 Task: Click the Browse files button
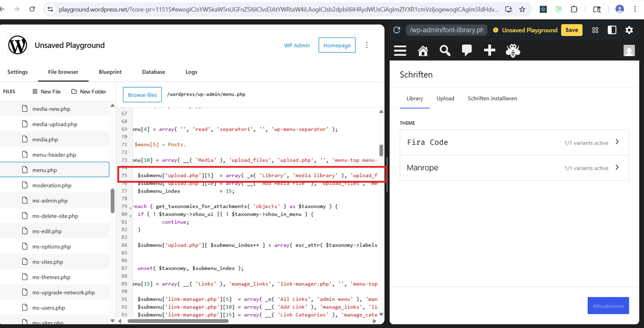[142, 95]
